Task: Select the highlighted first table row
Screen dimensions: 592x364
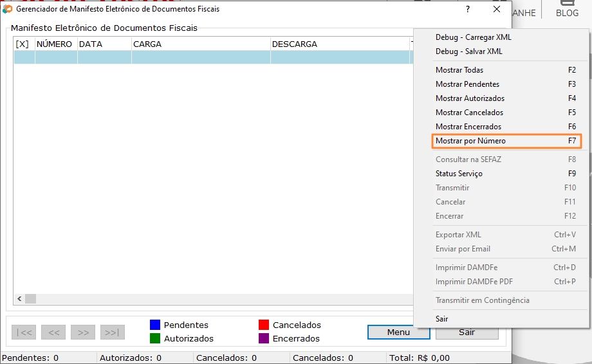Action: [212, 57]
